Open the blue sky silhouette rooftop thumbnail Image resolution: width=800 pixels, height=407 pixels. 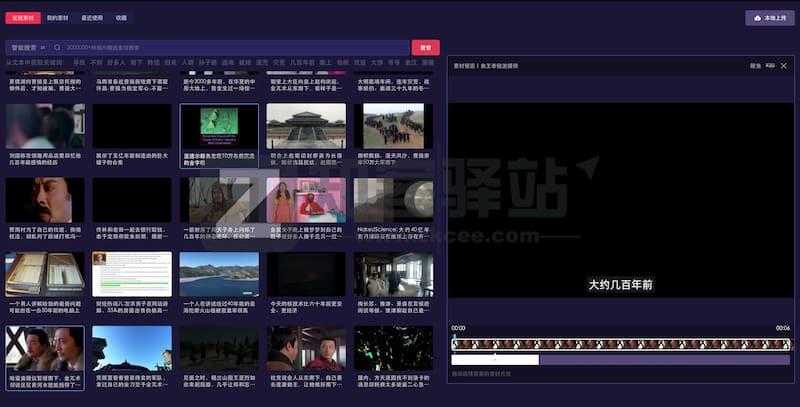132,348
